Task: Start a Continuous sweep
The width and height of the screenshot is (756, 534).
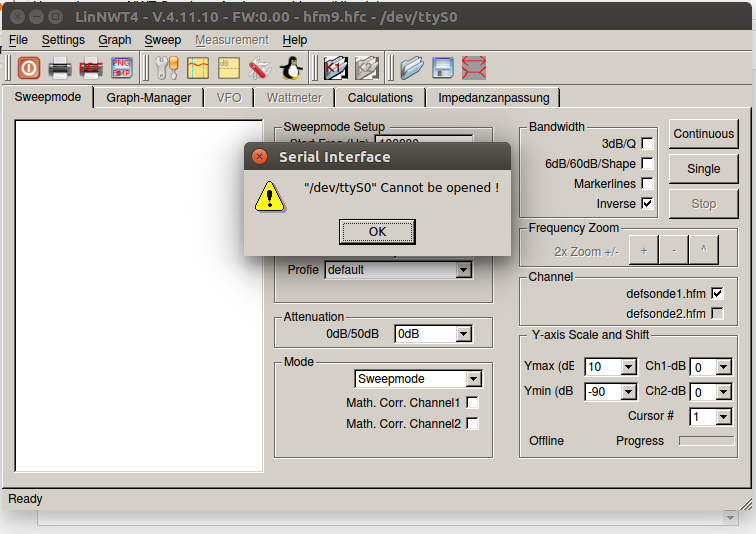Action: [703, 134]
